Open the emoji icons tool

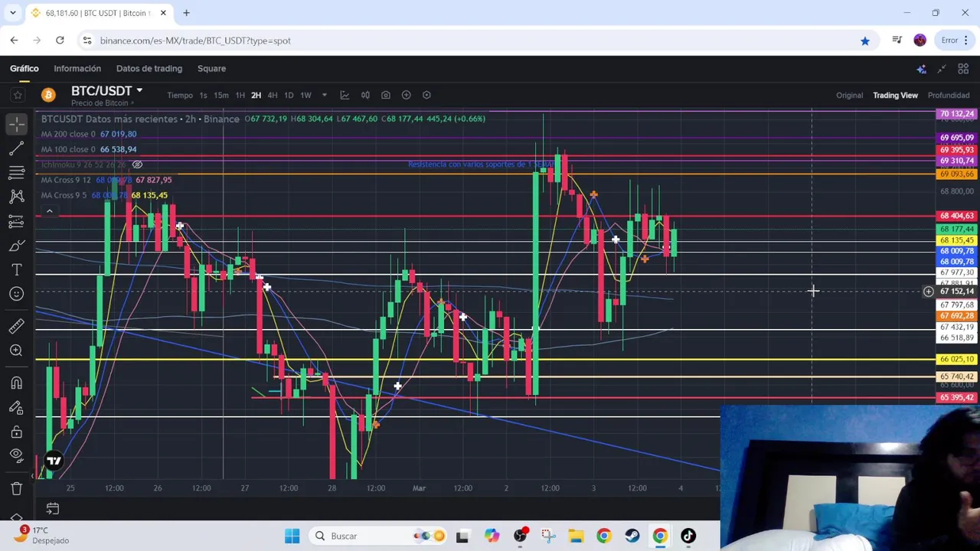click(x=17, y=294)
